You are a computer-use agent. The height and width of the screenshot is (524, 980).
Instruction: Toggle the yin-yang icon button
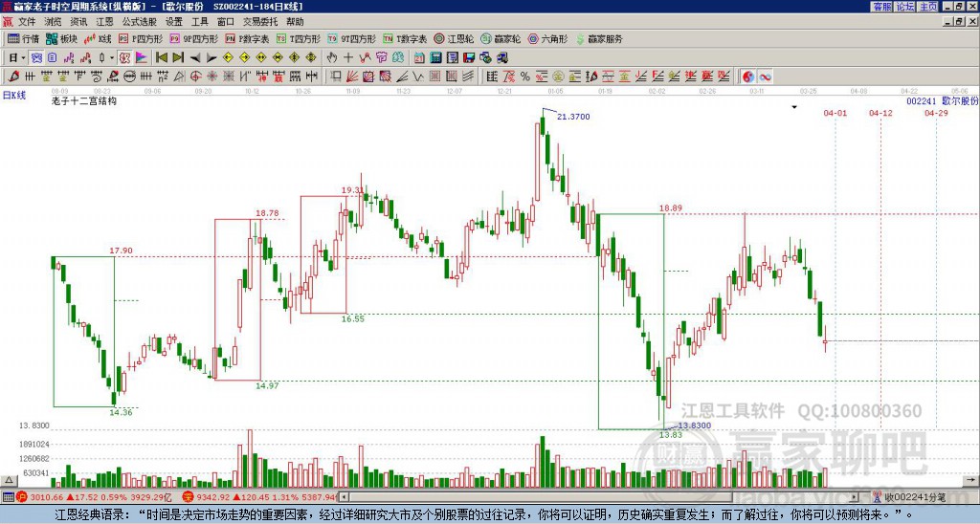click(x=748, y=76)
